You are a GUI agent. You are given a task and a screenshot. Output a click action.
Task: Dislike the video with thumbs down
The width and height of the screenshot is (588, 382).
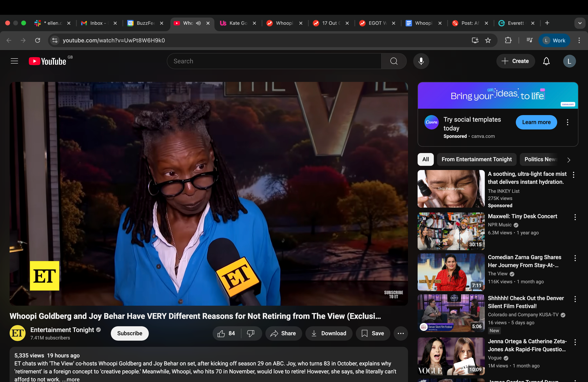pyautogui.click(x=251, y=333)
